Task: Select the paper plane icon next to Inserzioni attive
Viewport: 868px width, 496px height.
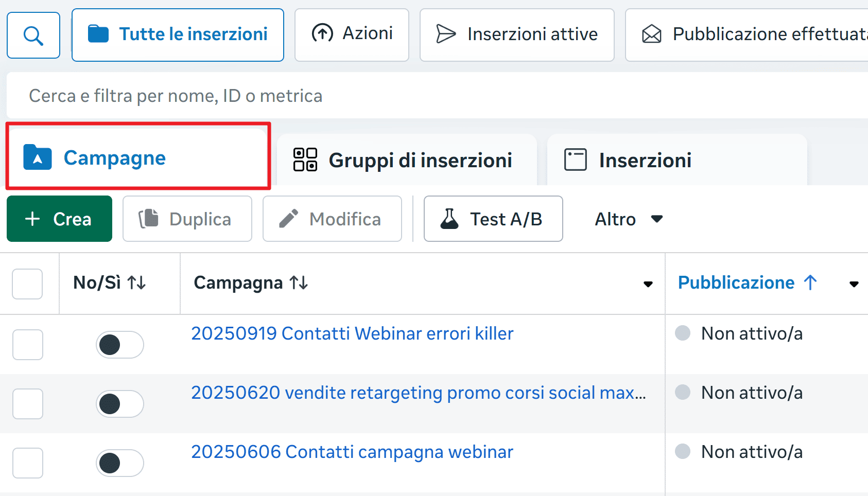Action: click(x=446, y=34)
